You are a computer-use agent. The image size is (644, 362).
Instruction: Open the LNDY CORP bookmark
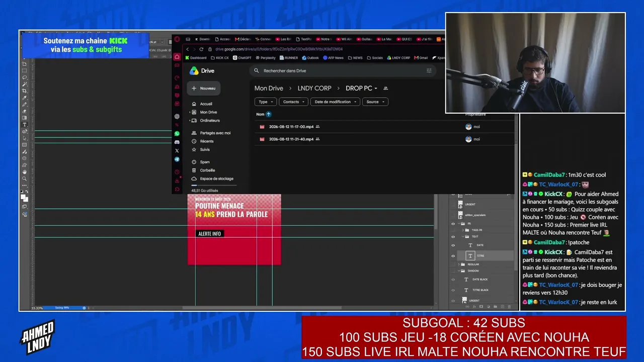coord(398,58)
